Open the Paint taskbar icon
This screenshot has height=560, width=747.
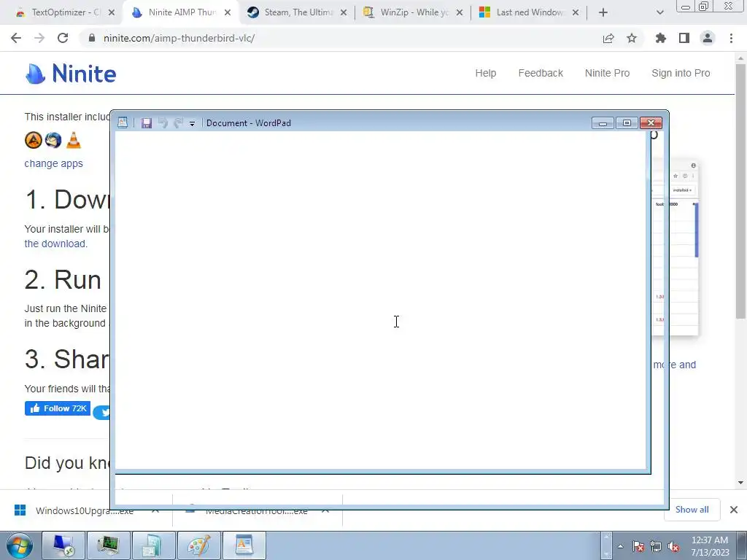tap(198, 545)
